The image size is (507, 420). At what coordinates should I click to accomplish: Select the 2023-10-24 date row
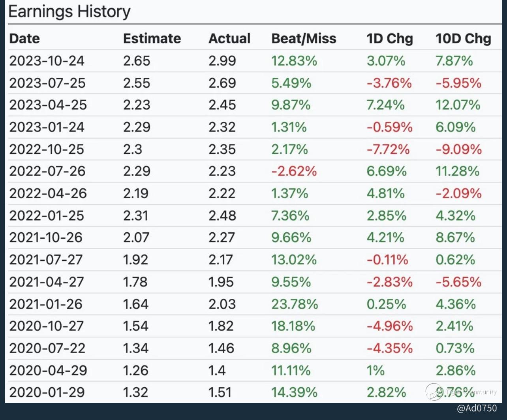point(47,61)
